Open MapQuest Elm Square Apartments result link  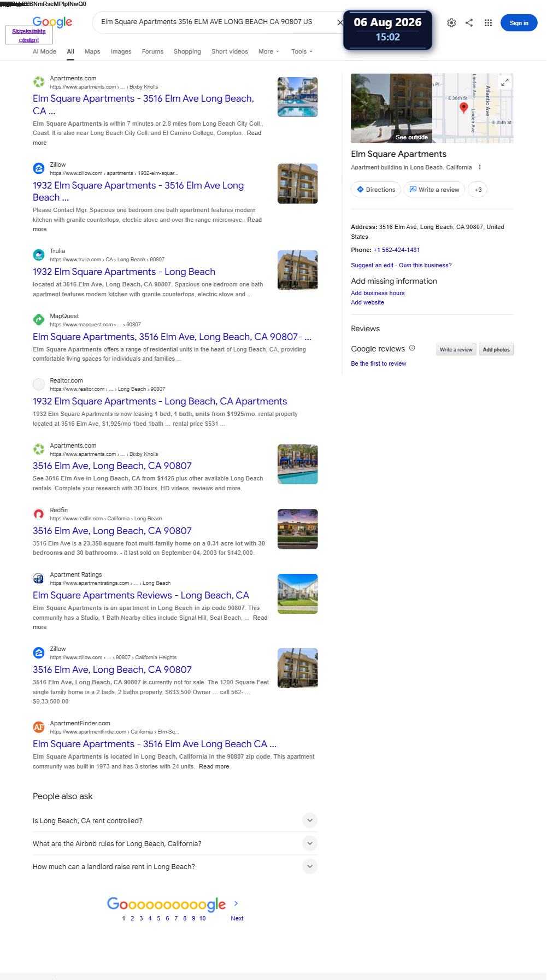(x=172, y=337)
